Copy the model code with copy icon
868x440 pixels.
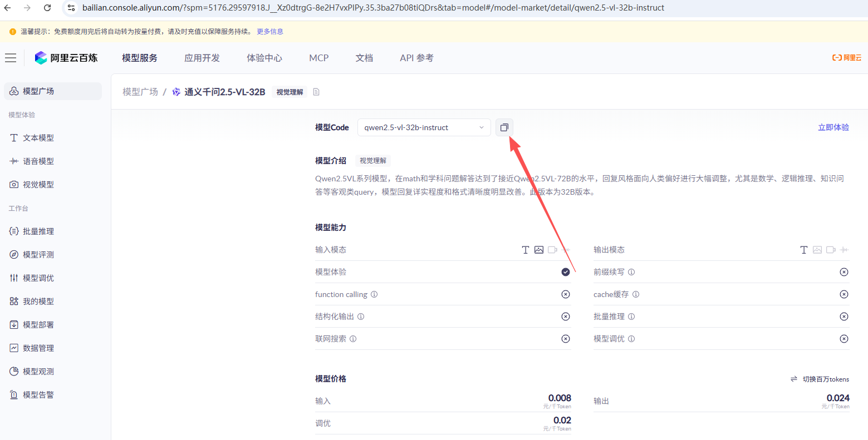[504, 127]
